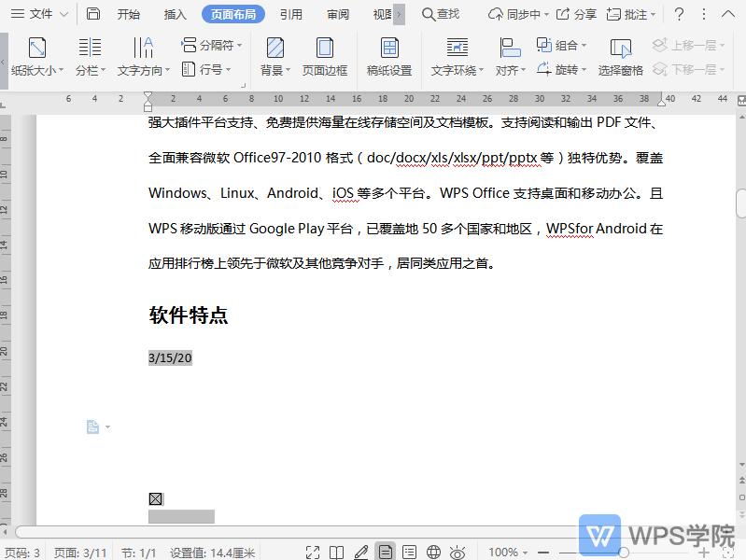This screenshot has height=560, width=746.
Task: Enter full screen view from status bar
Action: click(313, 553)
